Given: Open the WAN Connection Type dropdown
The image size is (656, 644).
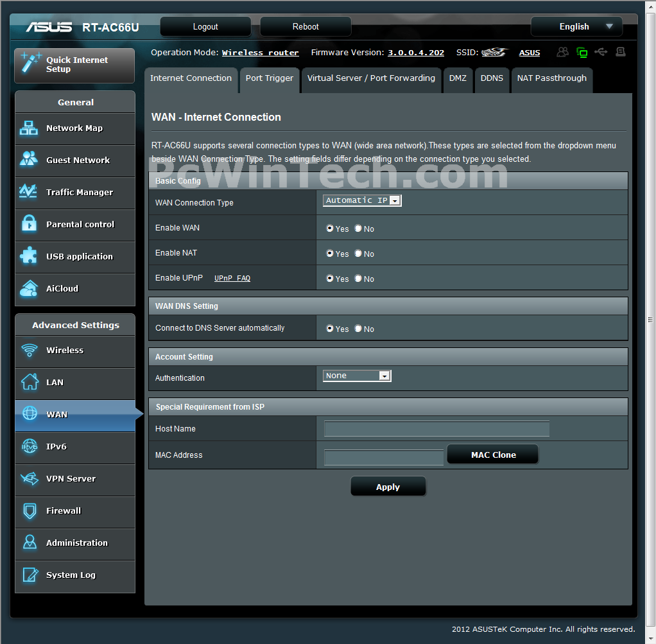Looking at the screenshot, I should pyautogui.click(x=362, y=200).
